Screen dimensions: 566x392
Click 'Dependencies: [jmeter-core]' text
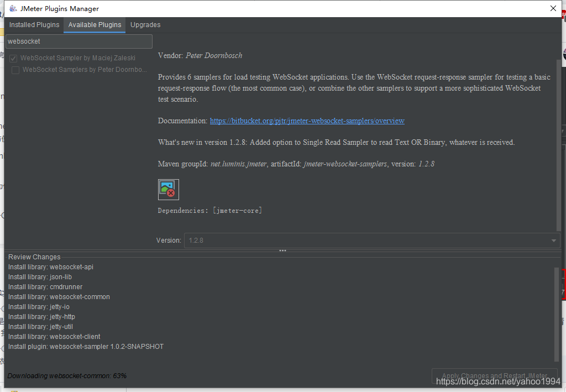pyautogui.click(x=210, y=211)
